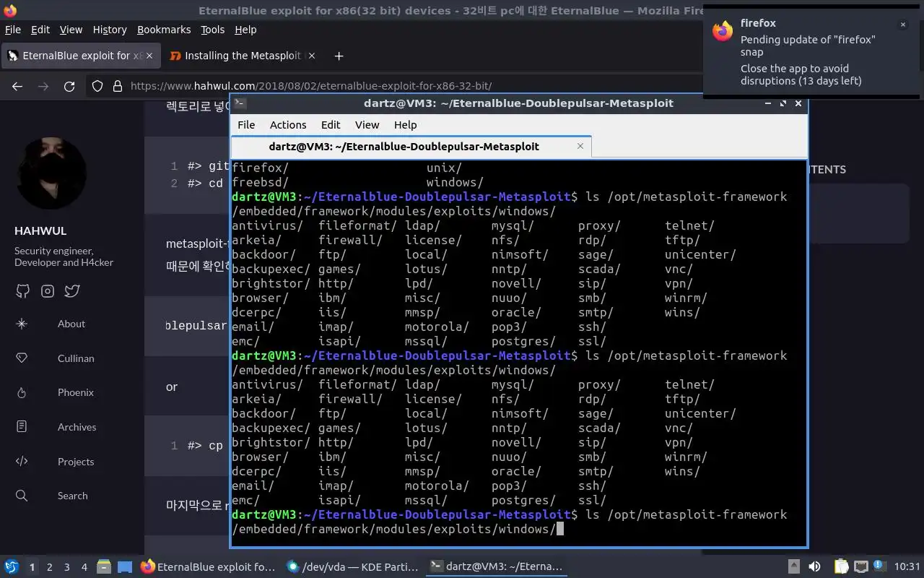Dismiss the Firefox snap update notification
Screen dimensions: 924x578
[x=902, y=25]
